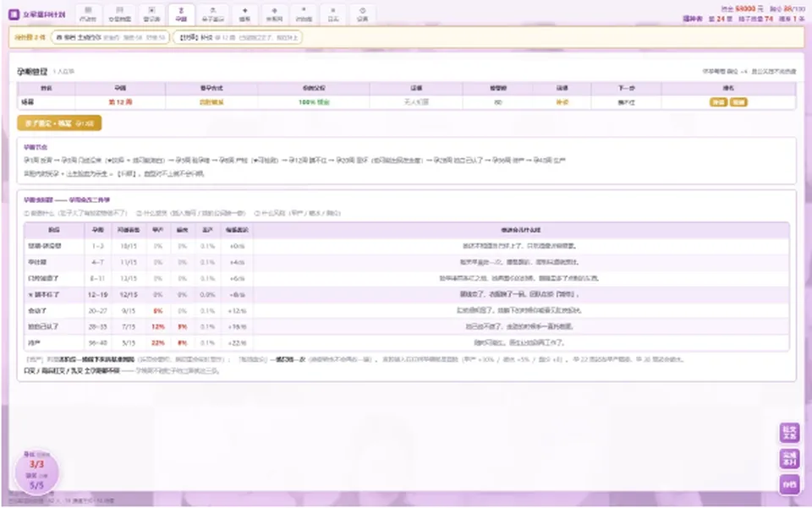Click the red "12%" cell in the 28–35 row
Screen dimensions: 812x508
click(x=158, y=326)
